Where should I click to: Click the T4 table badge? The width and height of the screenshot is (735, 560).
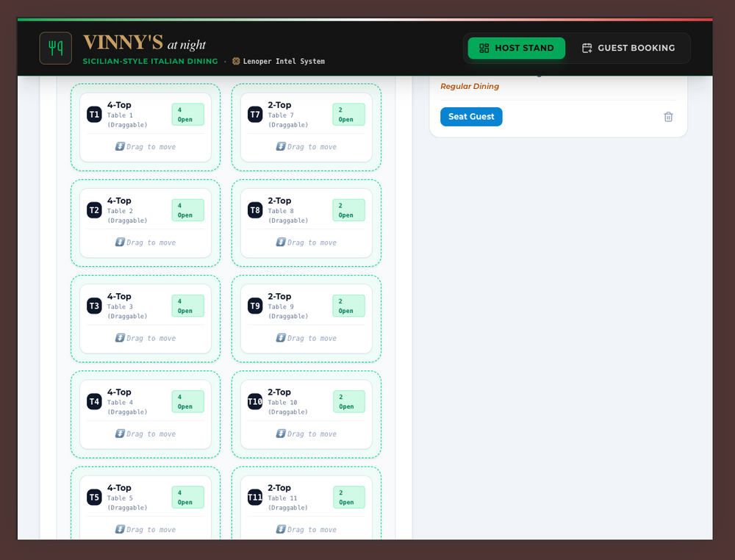point(94,401)
